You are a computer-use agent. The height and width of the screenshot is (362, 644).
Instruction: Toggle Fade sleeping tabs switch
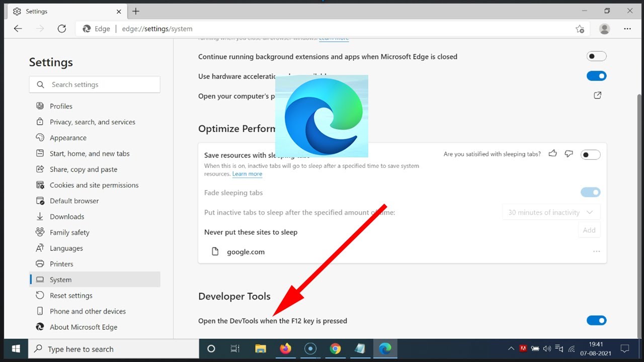[x=591, y=192]
